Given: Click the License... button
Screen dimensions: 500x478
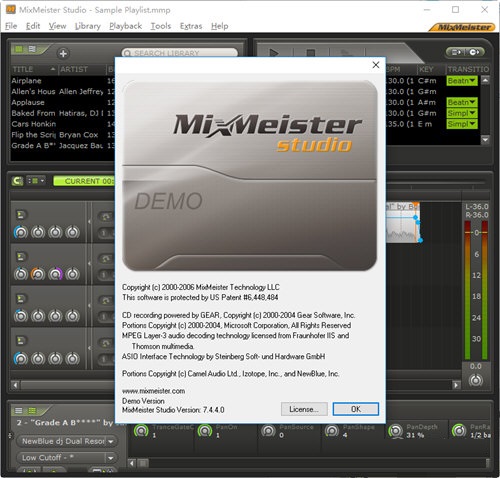Looking at the screenshot, I should (304, 409).
